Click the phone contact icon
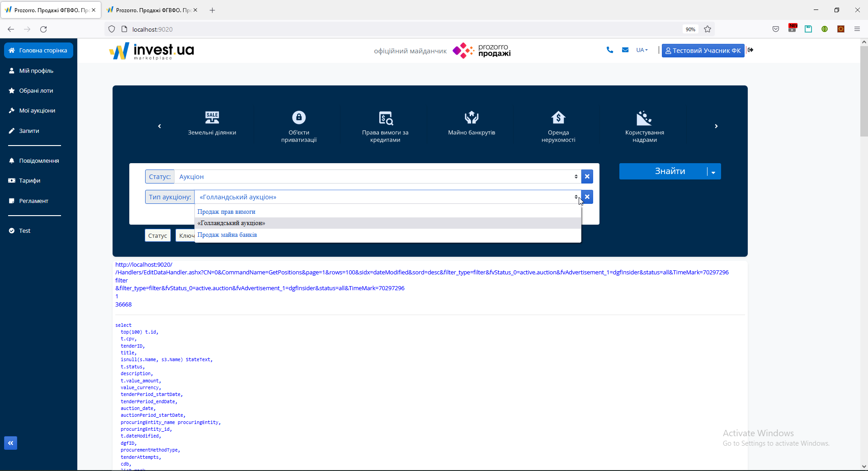868x471 pixels. [610, 50]
